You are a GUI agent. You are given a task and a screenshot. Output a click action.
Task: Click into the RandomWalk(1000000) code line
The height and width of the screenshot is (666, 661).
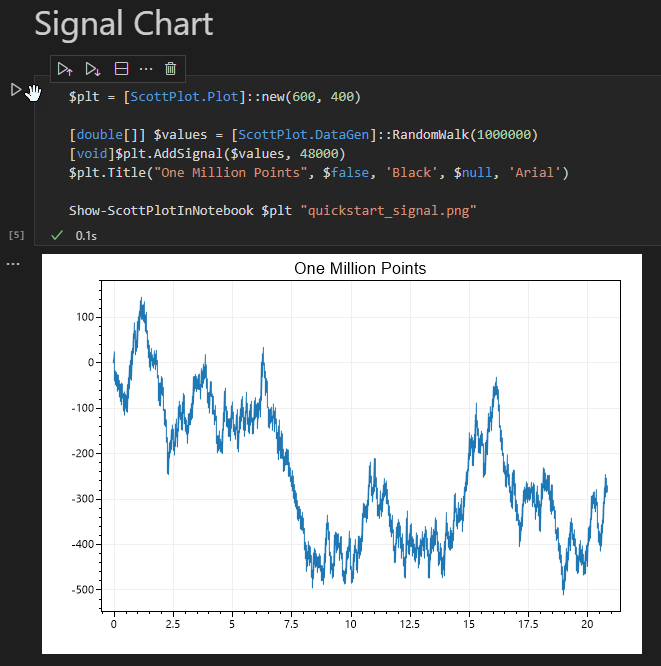click(303, 135)
